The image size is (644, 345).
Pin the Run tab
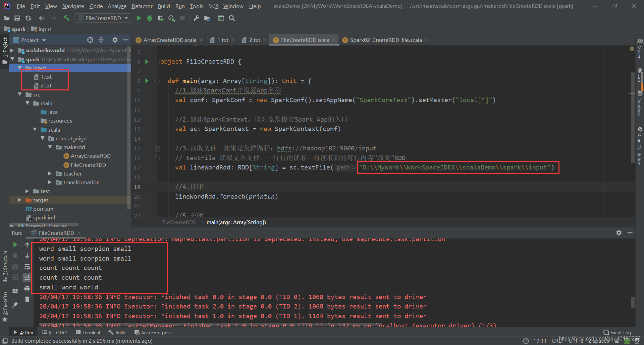[15, 305]
